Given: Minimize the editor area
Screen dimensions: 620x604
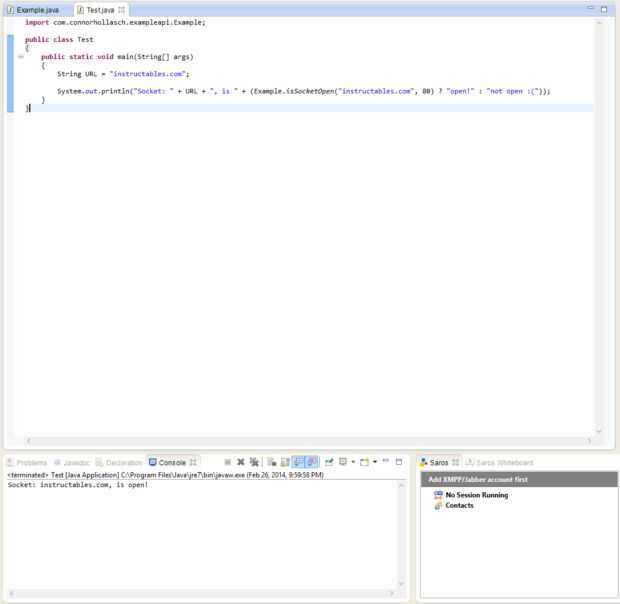Looking at the screenshot, I should click(590, 8).
